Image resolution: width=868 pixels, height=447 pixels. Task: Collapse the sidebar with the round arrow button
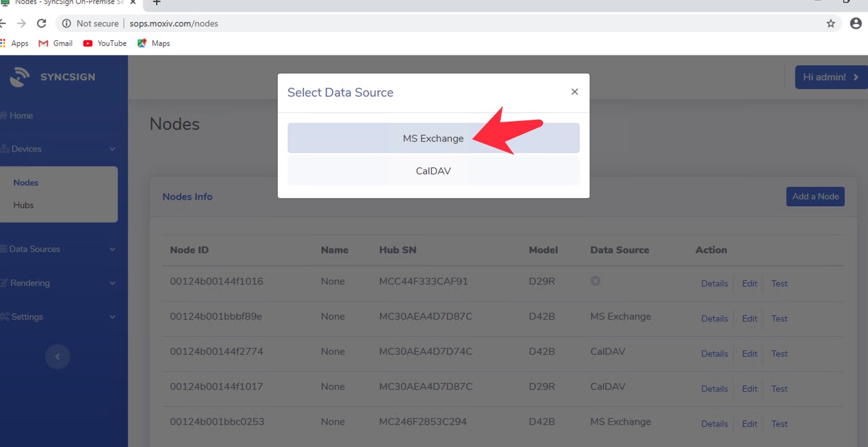tap(58, 357)
